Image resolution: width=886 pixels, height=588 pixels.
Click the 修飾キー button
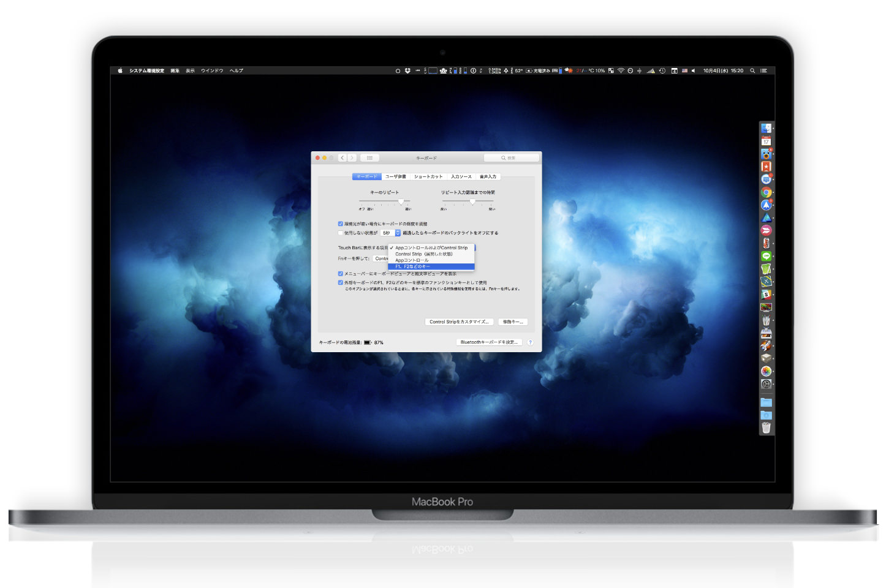[513, 322]
